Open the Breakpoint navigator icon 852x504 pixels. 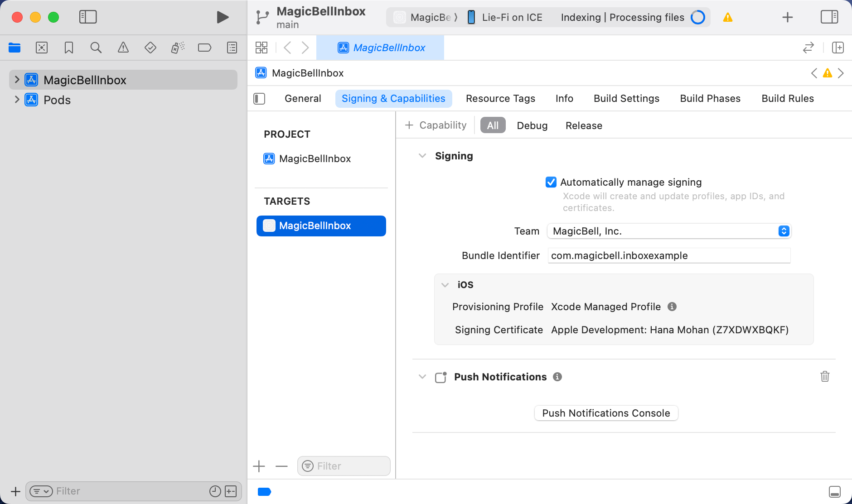click(x=204, y=48)
